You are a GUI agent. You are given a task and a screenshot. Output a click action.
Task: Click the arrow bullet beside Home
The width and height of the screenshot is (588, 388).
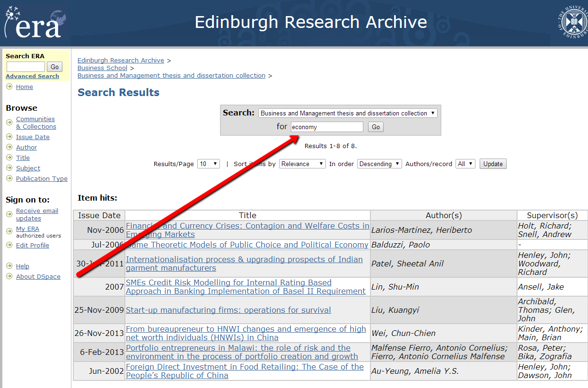pyautogui.click(x=9, y=87)
